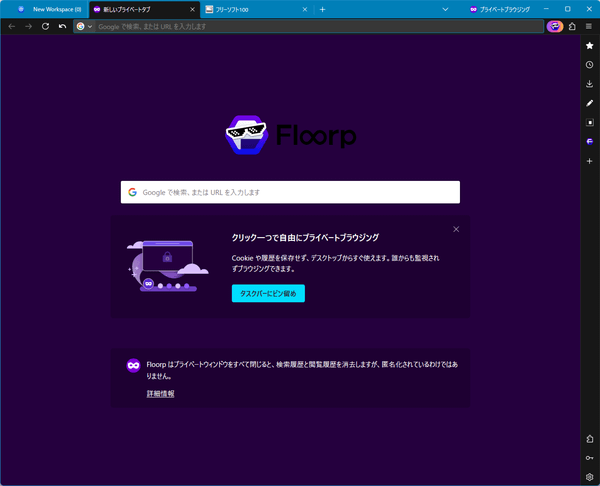
Task: Open a new tab with plus button
Action: point(323,10)
